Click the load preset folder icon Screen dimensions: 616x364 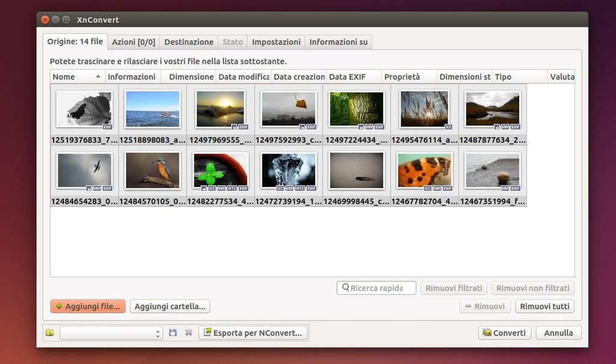pyautogui.click(x=50, y=333)
